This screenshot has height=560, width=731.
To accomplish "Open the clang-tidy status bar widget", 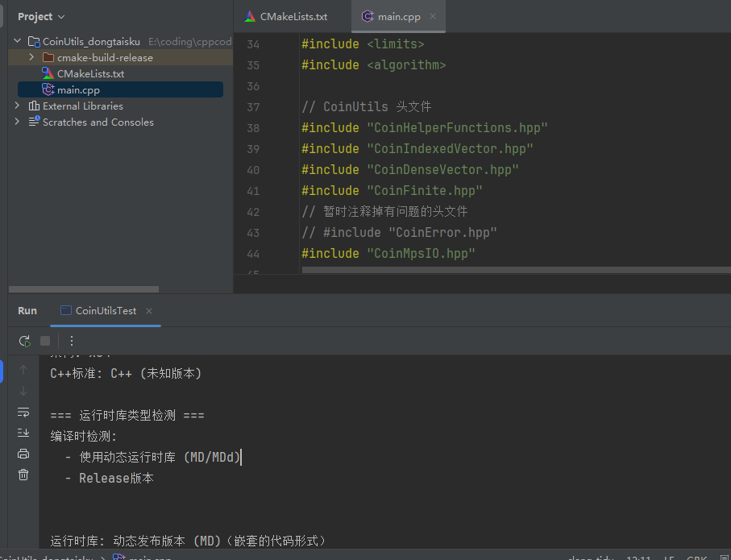I will [591, 557].
